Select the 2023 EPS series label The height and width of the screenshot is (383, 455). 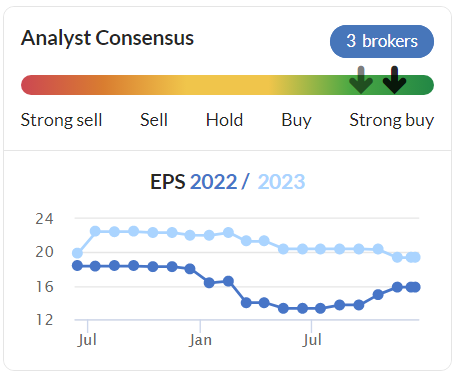281,182
